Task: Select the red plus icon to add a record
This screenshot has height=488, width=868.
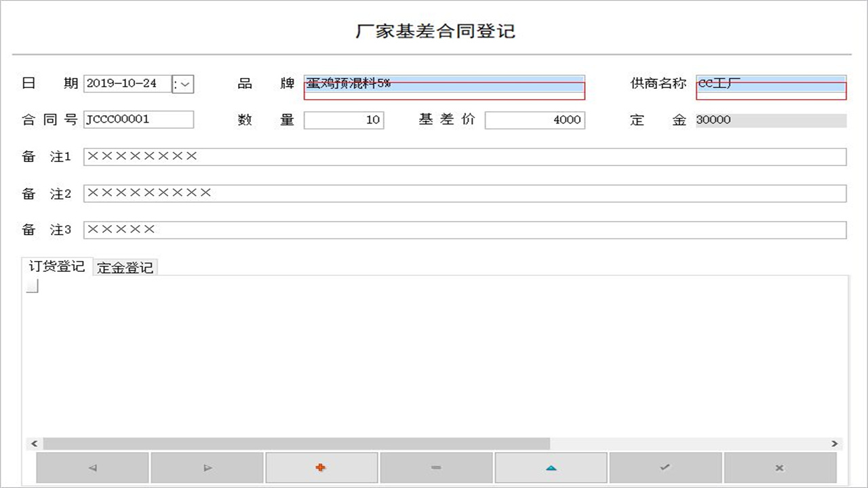Action: (321, 467)
